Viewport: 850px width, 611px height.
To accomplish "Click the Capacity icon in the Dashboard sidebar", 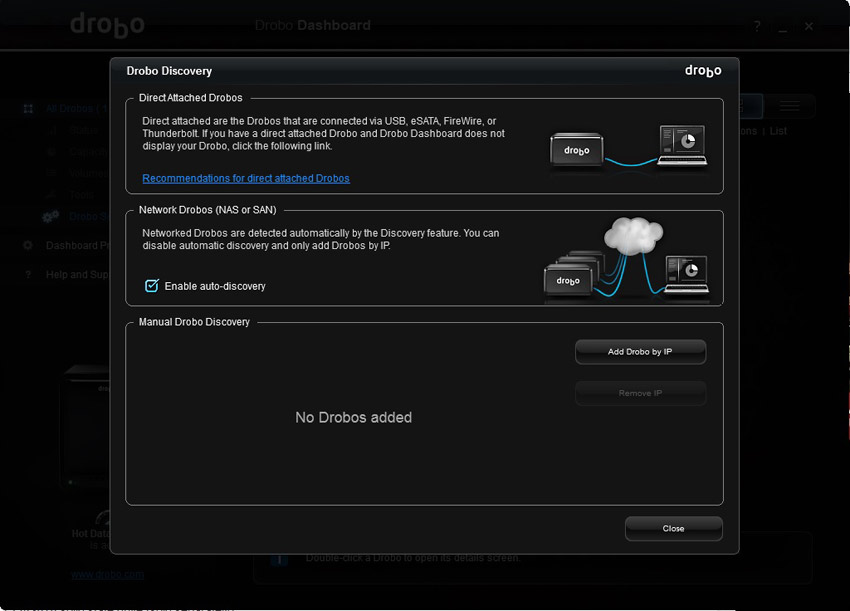I will tap(51, 152).
